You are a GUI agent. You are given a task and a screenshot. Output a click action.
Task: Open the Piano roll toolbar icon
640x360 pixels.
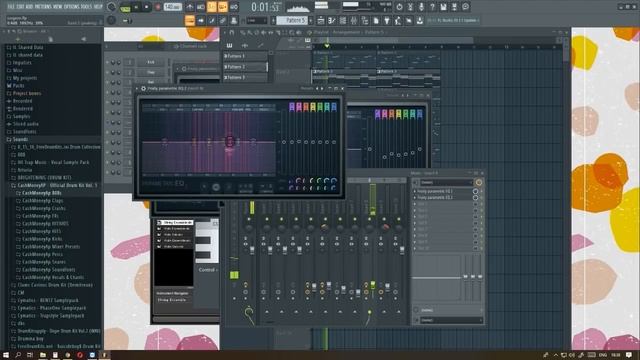pyautogui.click(x=332, y=20)
